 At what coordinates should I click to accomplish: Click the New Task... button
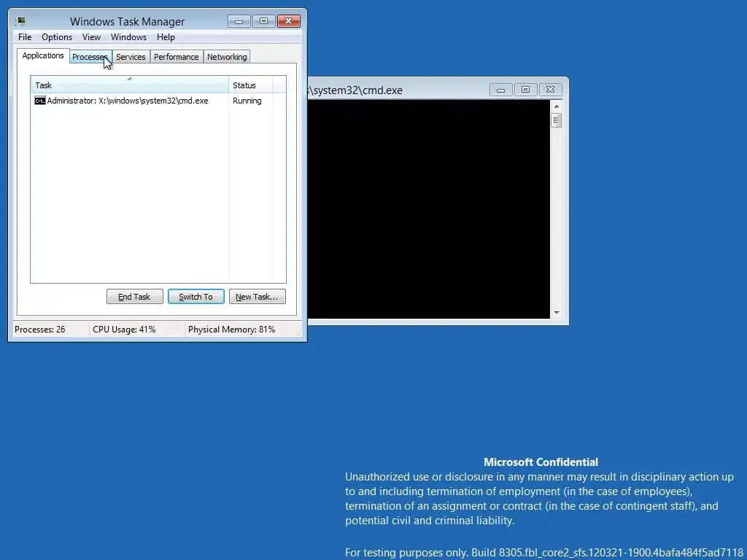pyautogui.click(x=257, y=296)
